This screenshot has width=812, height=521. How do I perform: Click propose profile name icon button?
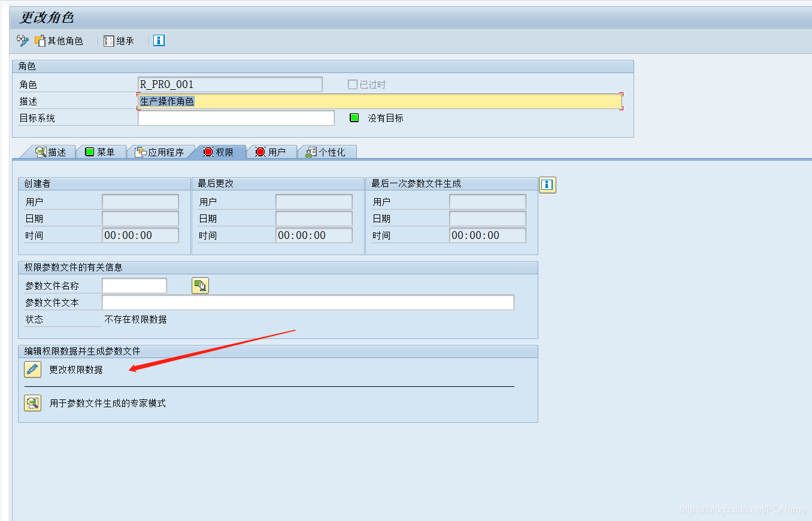(x=200, y=286)
